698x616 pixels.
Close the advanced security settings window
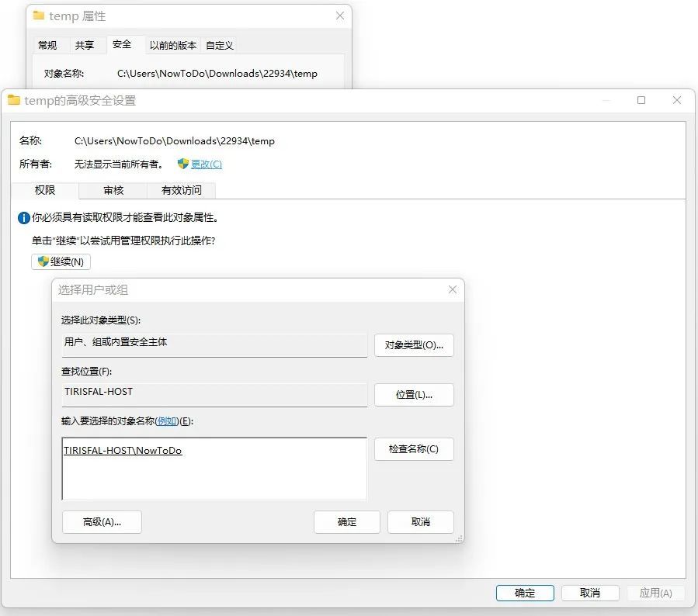click(x=676, y=101)
